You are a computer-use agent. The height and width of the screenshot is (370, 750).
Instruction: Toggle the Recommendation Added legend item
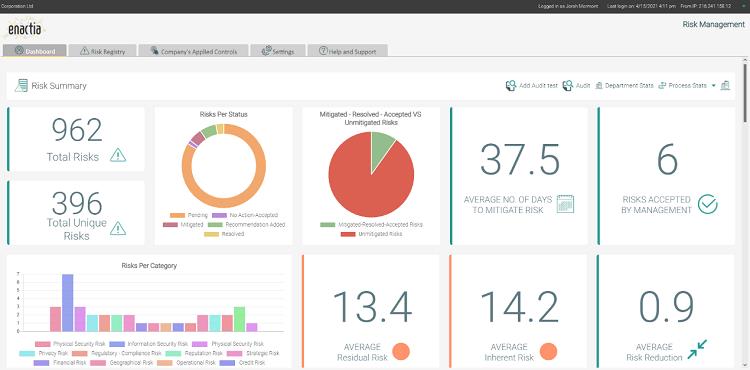246,225
